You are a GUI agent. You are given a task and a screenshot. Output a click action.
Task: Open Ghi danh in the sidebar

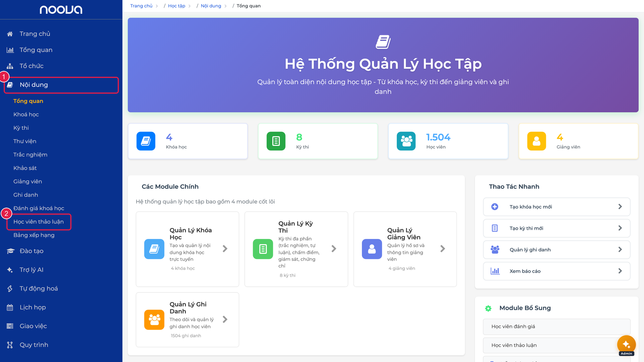(26, 195)
